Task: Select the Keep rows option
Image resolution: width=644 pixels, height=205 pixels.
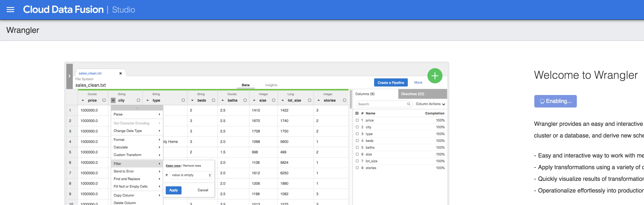Action: [173, 166]
